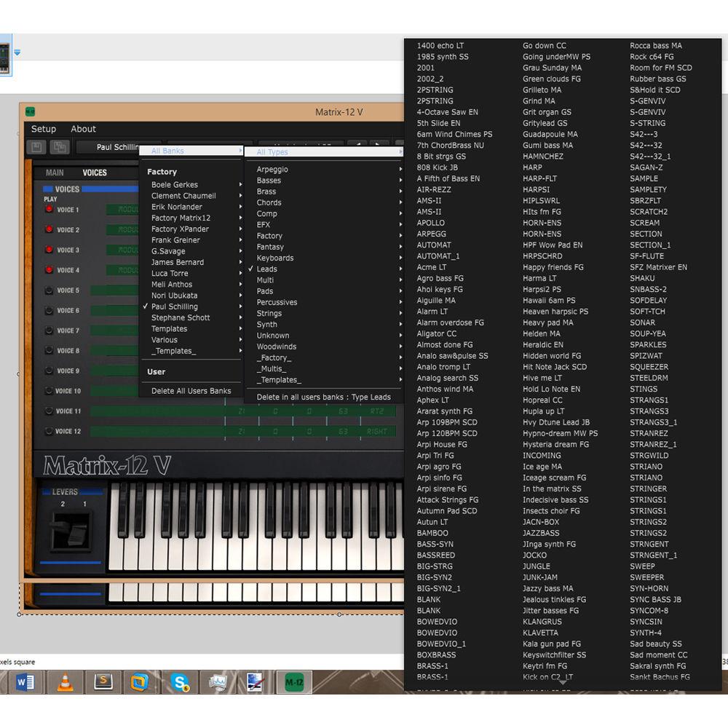Viewport: 728px width, 728px height.
Task: Click Delete All Users Banks
Action: (191, 390)
